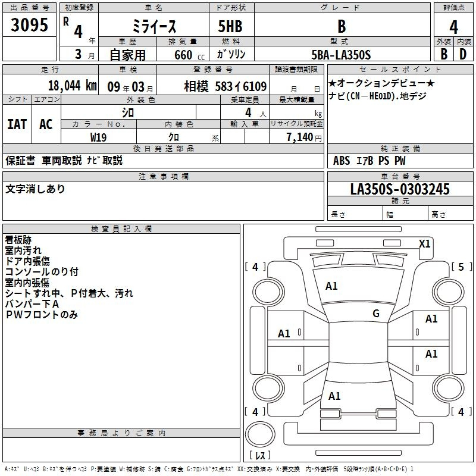
Task: Select equipment line ABS エアB PS PW
Action: tap(369, 160)
